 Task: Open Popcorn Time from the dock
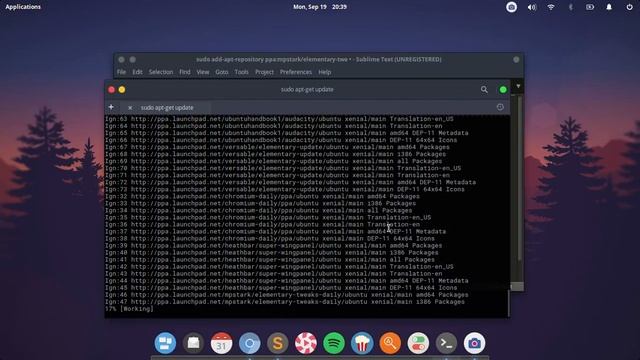coord(362,343)
